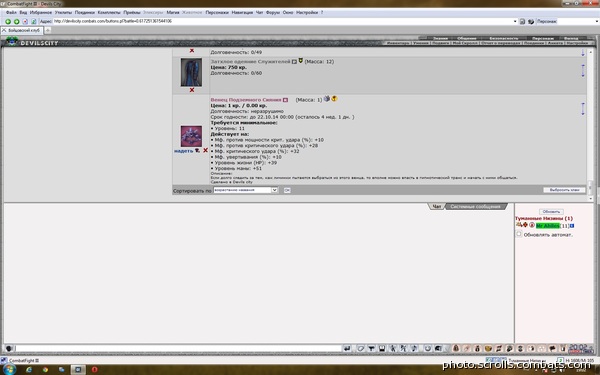Delete the Венец Подземного Сияния item with red X
Screen dimensions: 600x375
tap(205, 150)
